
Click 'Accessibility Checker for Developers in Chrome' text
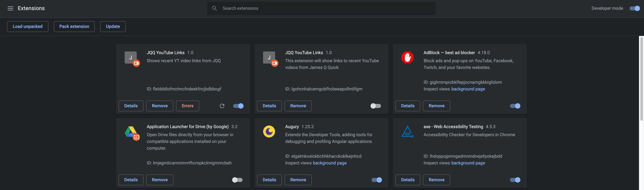[x=469, y=135]
